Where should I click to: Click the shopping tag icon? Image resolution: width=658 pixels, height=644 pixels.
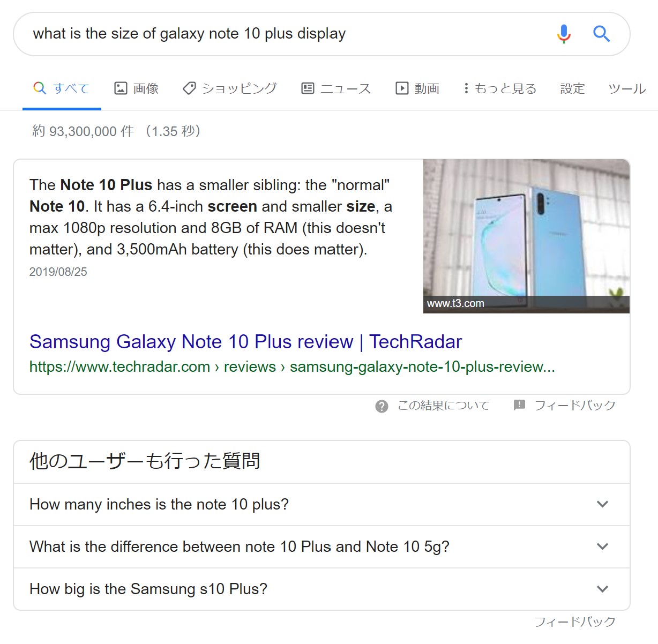(189, 88)
